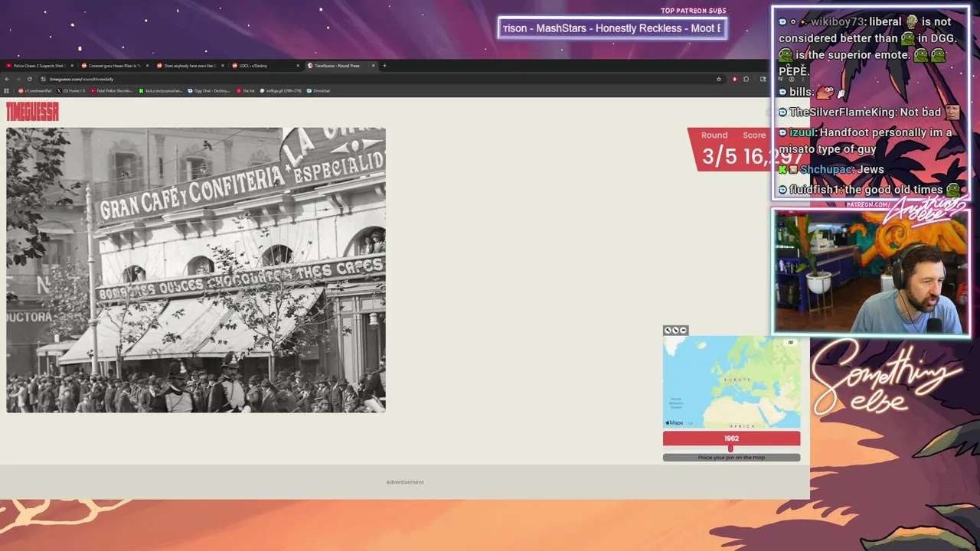The width and height of the screenshot is (980, 551).
Task: Switch to the LOOL r/Destiny tab
Action: coord(264,66)
